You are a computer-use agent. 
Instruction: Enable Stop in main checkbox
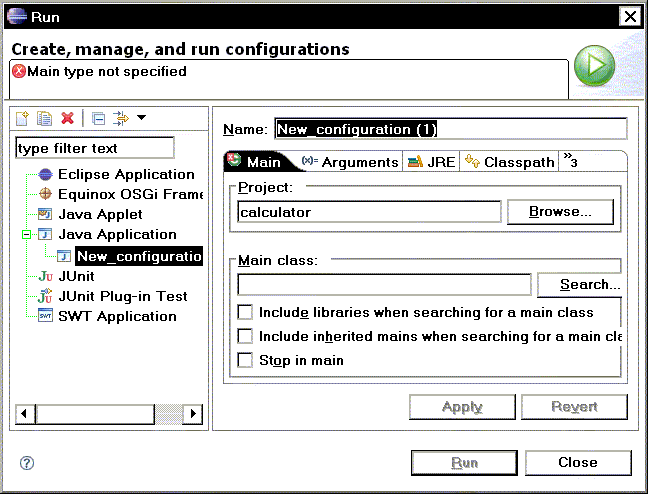click(245, 360)
